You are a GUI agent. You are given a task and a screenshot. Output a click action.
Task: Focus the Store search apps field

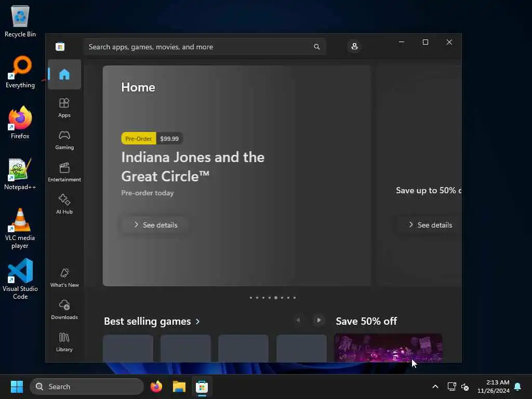pos(205,47)
